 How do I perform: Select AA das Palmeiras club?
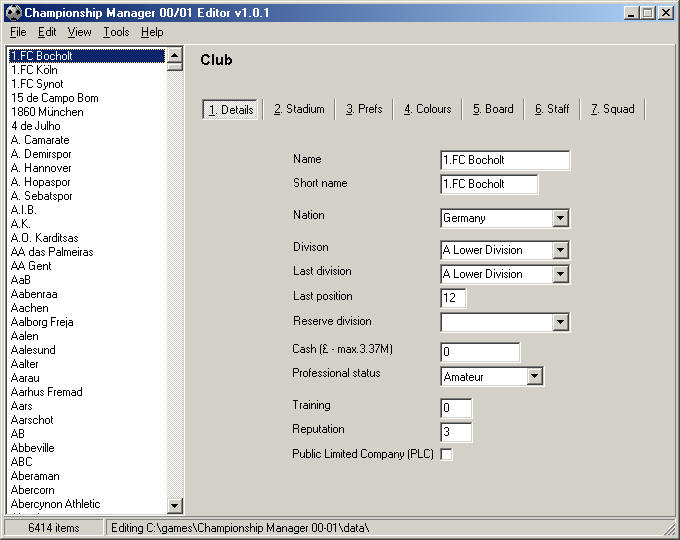(87, 252)
